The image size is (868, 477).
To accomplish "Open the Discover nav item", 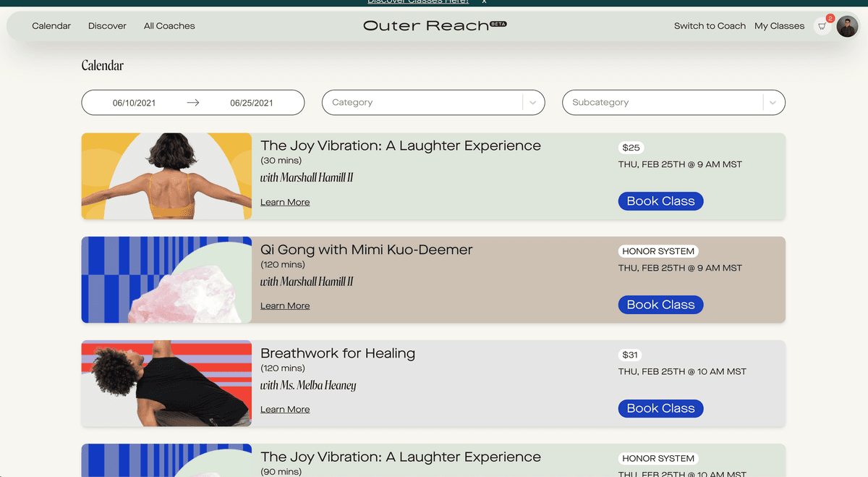I will [x=107, y=26].
